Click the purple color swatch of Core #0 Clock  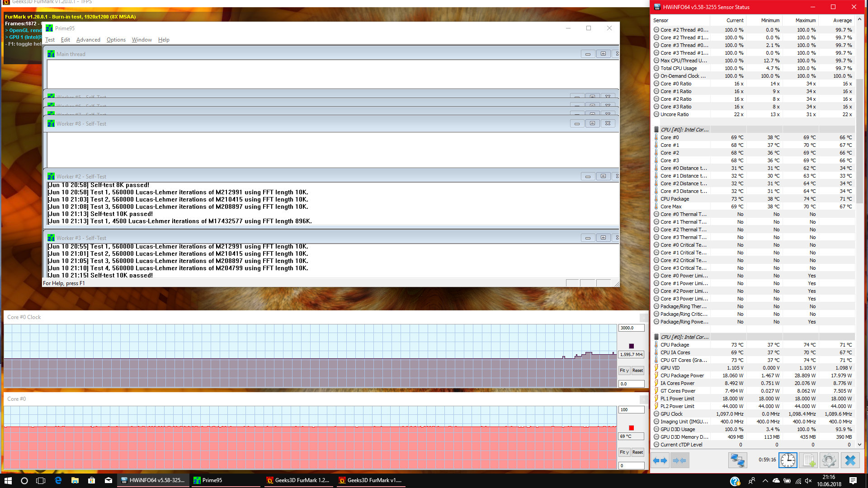[631, 346]
